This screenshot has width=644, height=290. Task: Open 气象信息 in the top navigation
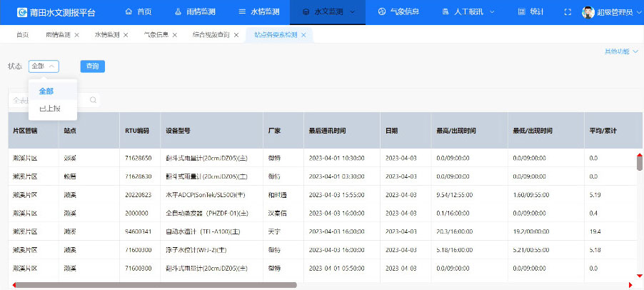pos(398,12)
